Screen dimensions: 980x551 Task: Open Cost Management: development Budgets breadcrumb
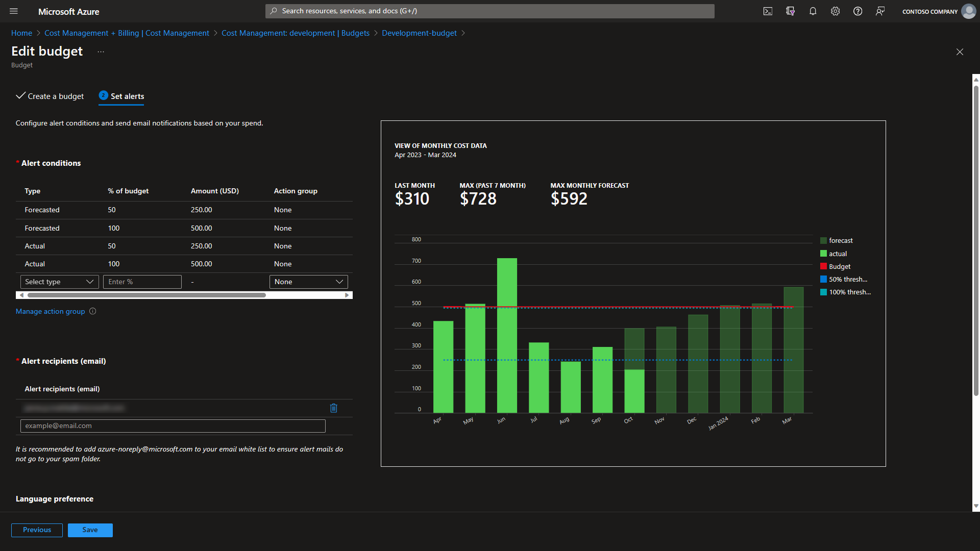[295, 33]
